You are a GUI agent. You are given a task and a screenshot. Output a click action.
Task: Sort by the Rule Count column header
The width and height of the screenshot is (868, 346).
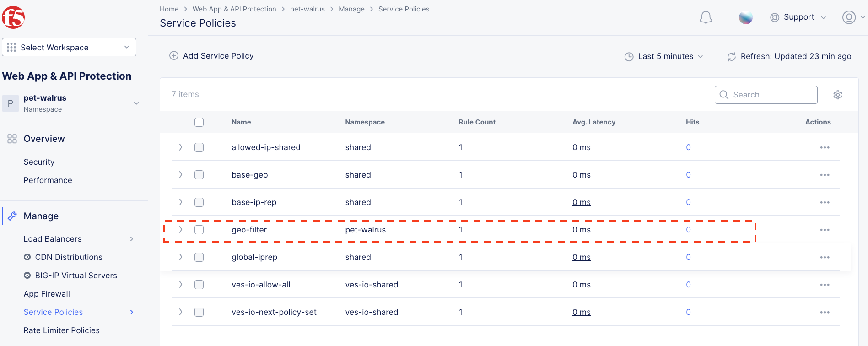pos(477,122)
